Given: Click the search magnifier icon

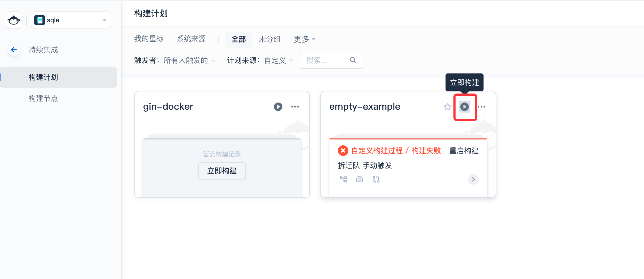Looking at the screenshot, I should click(x=353, y=60).
